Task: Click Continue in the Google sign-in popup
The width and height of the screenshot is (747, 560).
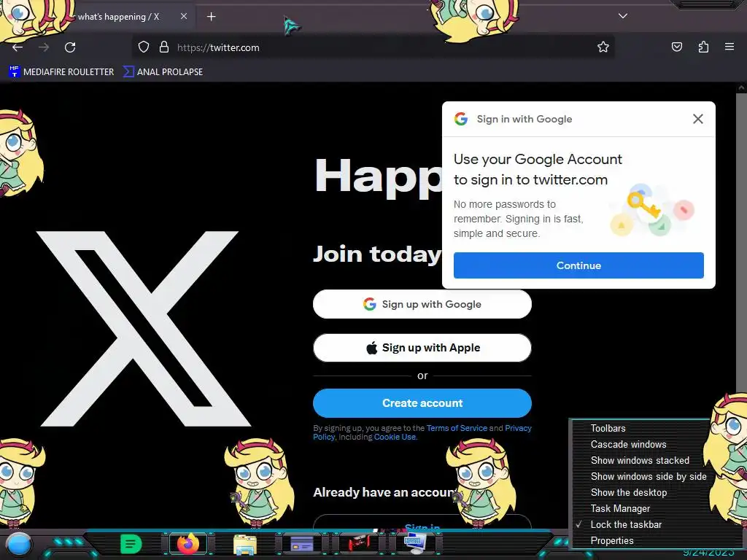Action: click(x=578, y=265)
